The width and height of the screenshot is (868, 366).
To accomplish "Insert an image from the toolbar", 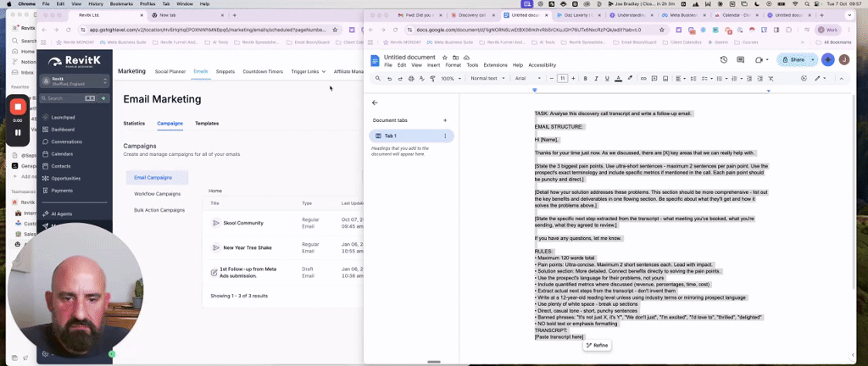I will click(x=665, y=79).
